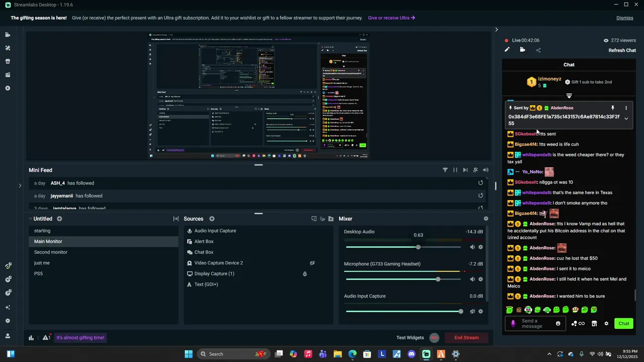Click the Refresh Chat link
Screen dimensions: 644x362
click(x=622, y=50)
